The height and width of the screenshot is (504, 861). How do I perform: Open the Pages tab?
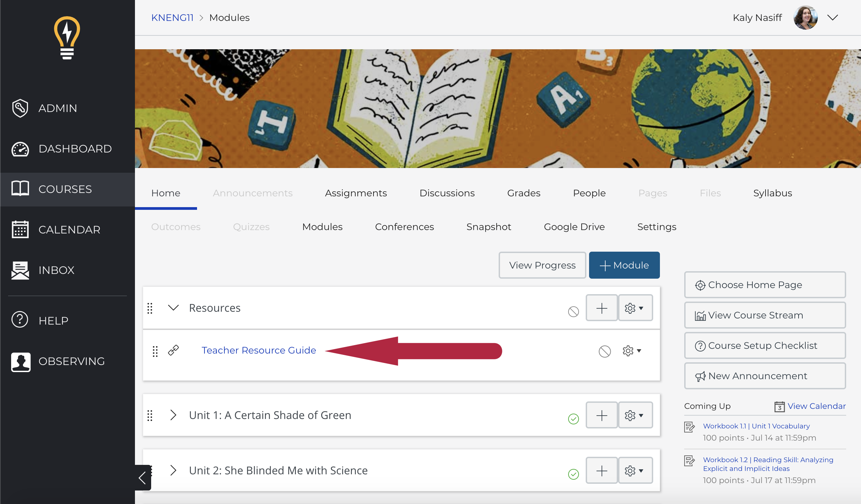pyautogui.click(x=652, y=193)
